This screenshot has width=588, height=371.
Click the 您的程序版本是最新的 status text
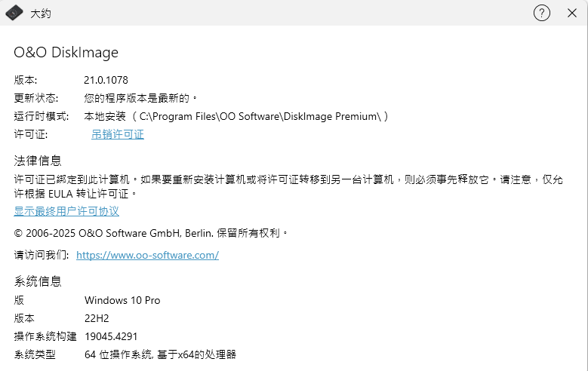pos(140,97)
